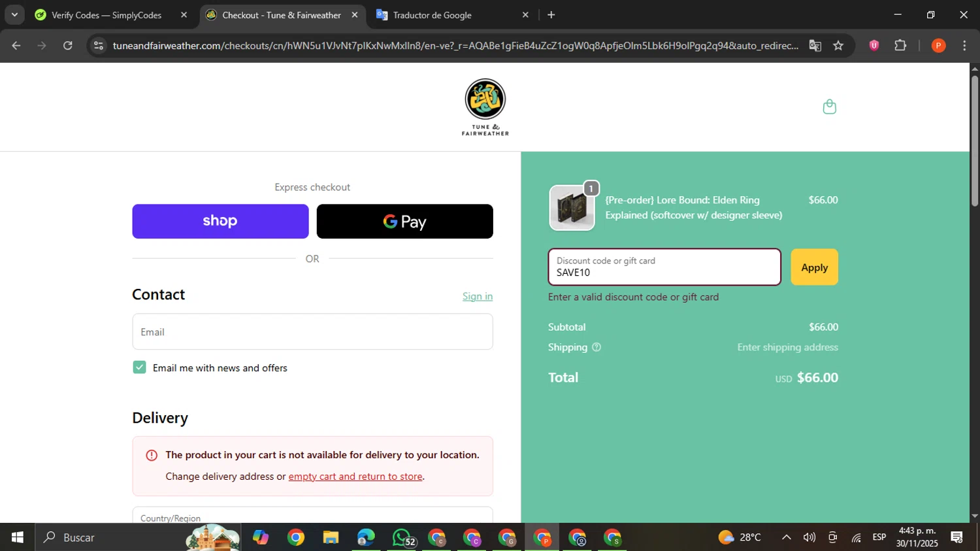Image resolution: width=980 pixels, height=551 pixels.
Task: Close the Checkout tab
Action: [354, 14]
